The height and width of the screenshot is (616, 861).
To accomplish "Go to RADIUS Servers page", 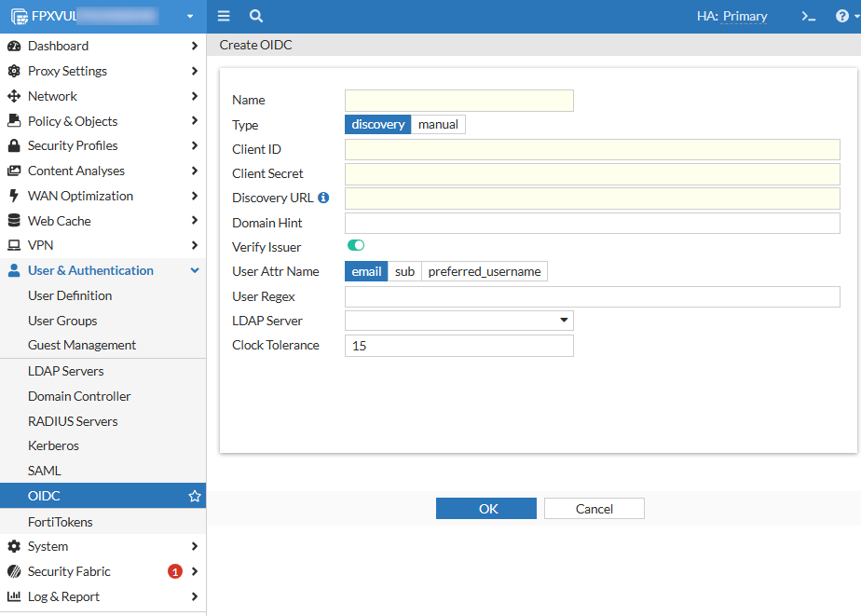I will 73,421.
